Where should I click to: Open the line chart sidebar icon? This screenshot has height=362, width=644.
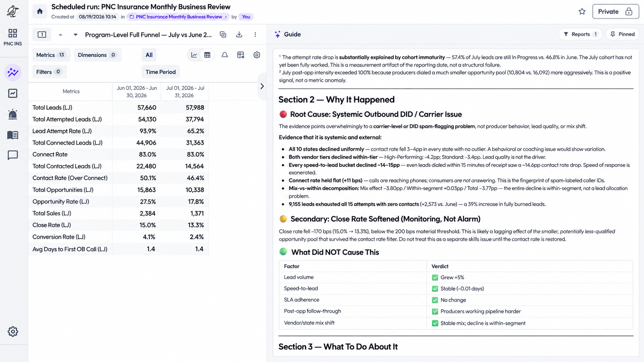pos(13,93)
